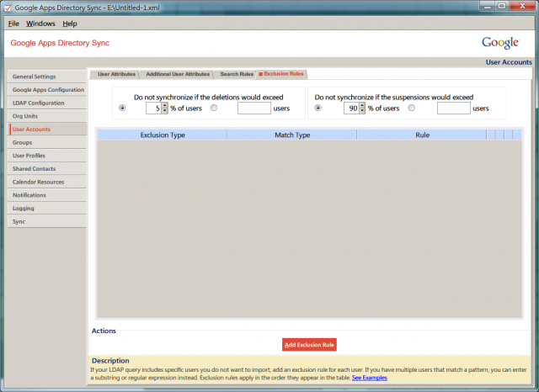Click the Add Exclusion Rule button

click(x=309, y=345)
